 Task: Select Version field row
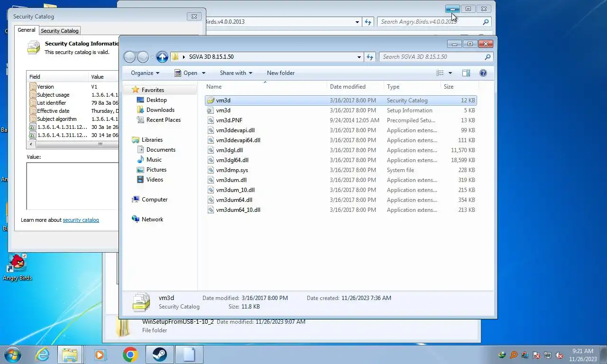73,87
